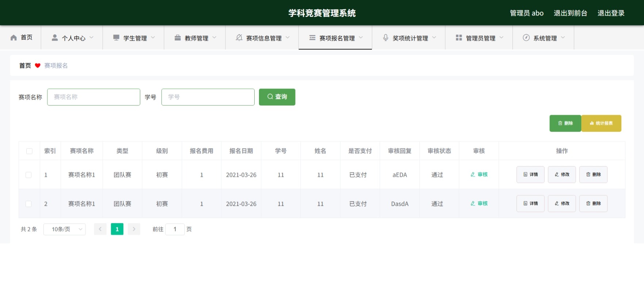The height and width of the screenshot is (308, 644).
Task: Focus the 学号 search input
Action: point(208,97)
